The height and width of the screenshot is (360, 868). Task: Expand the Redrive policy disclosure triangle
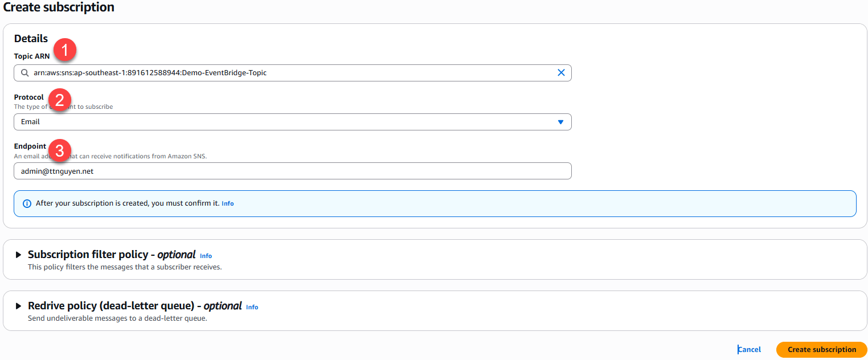(19, 306)
